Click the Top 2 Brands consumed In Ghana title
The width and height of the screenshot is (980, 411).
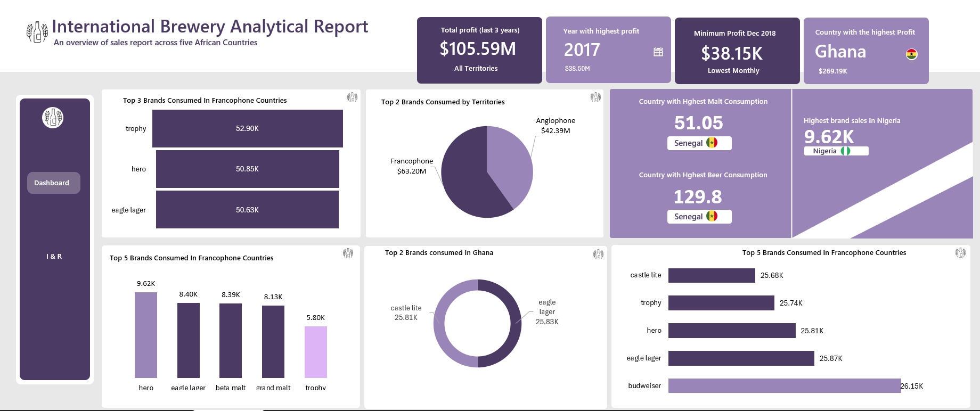(439, 253)
